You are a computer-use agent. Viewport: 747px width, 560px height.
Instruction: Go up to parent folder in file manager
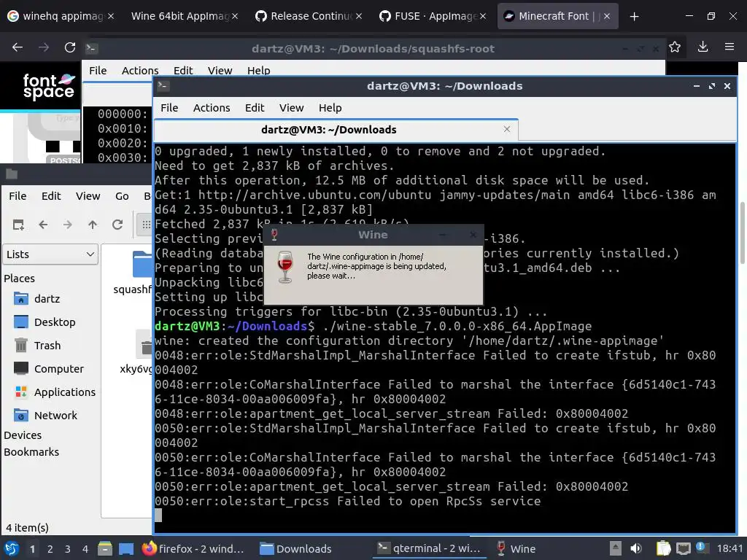93,225
